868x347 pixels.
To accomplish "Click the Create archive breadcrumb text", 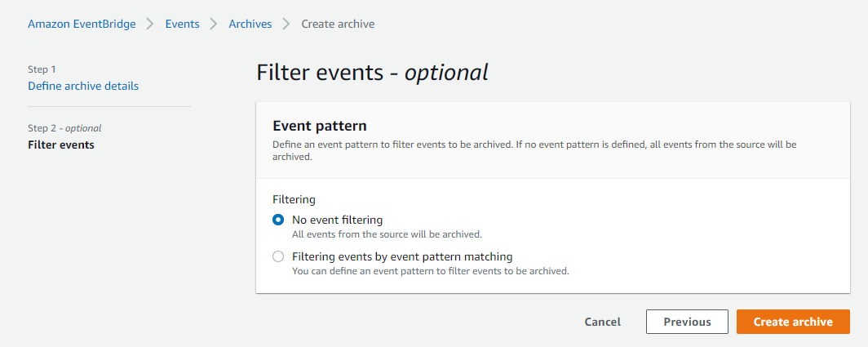I will pos(338,24).
